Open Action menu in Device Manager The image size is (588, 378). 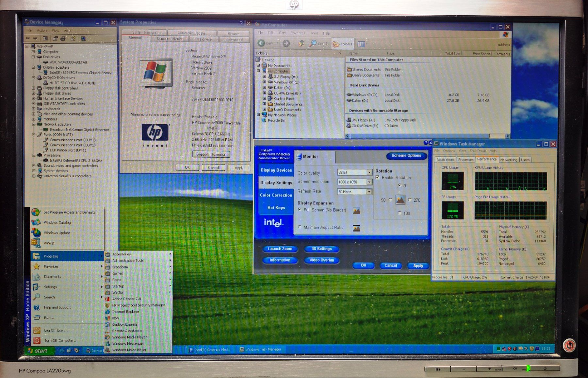(x=41, y=30)
